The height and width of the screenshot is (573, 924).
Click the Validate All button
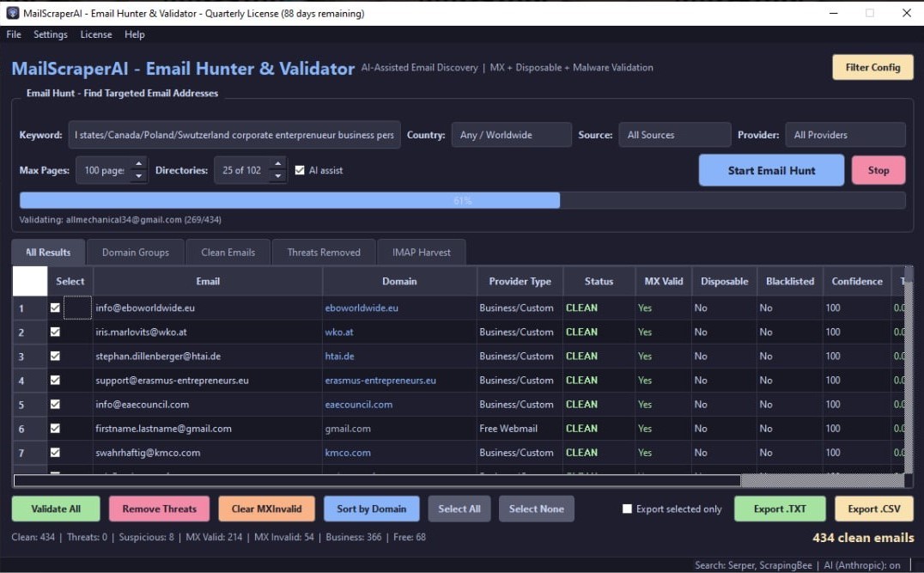(x=56, y=509)
